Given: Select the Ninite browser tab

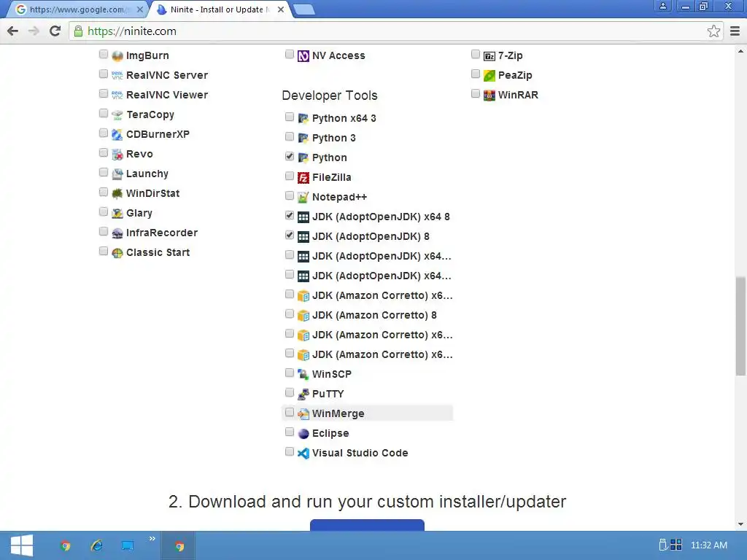Looking at the screenshot, I should coord(217,9).
